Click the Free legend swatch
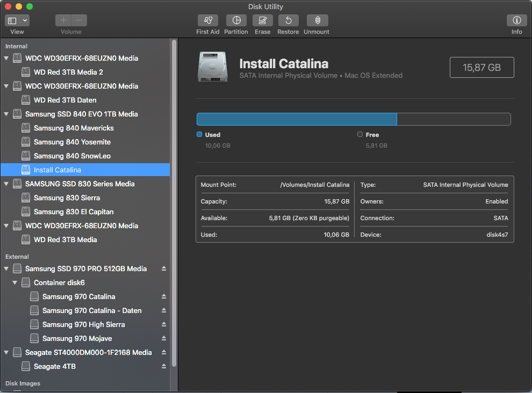532x393 pixels. [x=360, y=134]
